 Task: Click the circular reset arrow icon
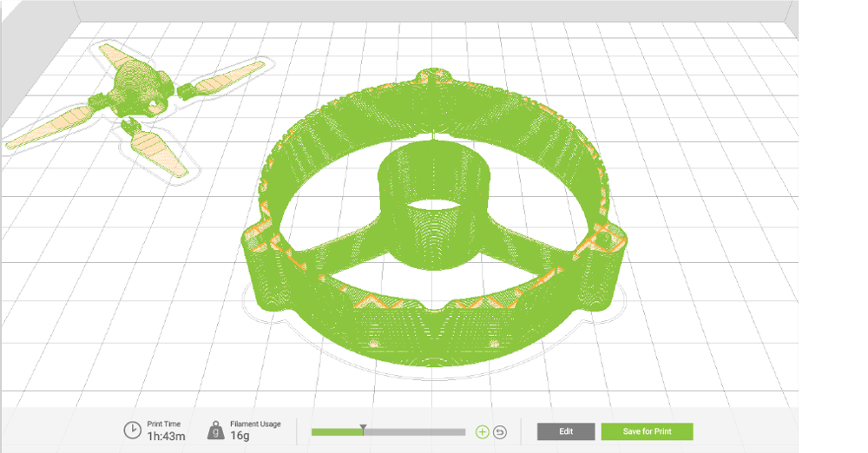tap(500, 432)
